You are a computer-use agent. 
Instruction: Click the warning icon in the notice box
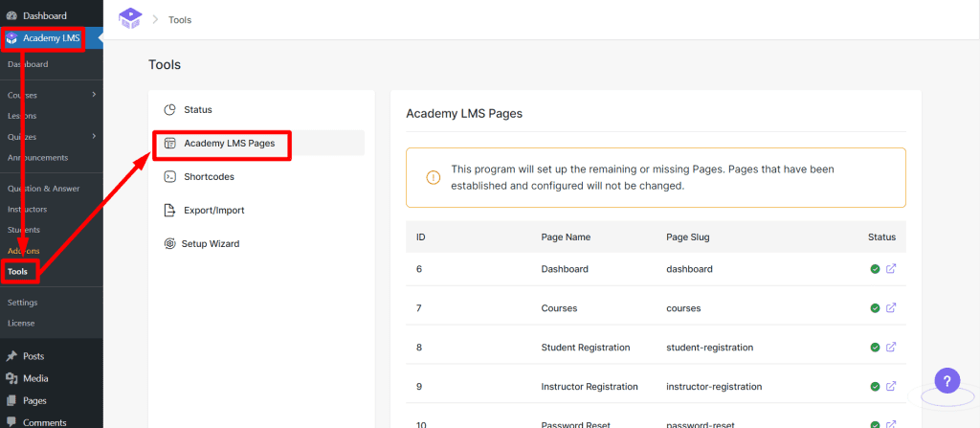(x=434, y=178)
